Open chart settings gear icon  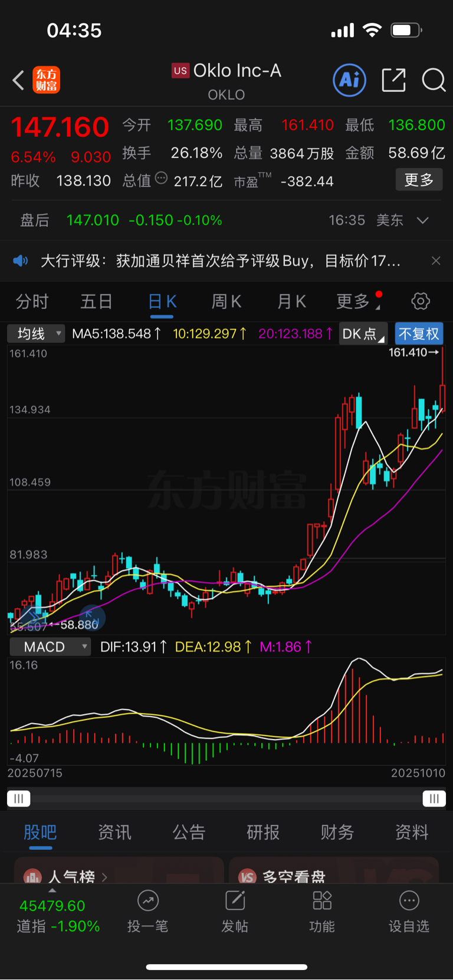421,301
